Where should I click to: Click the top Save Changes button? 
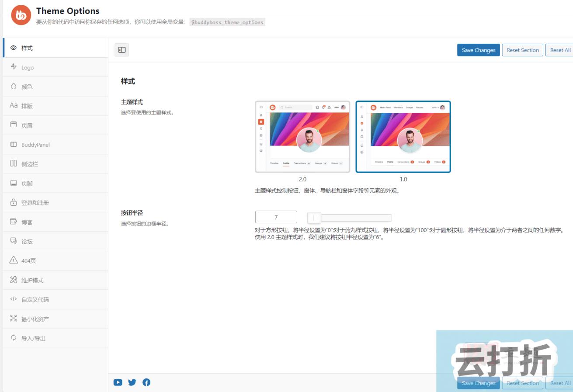click(479, 50)
